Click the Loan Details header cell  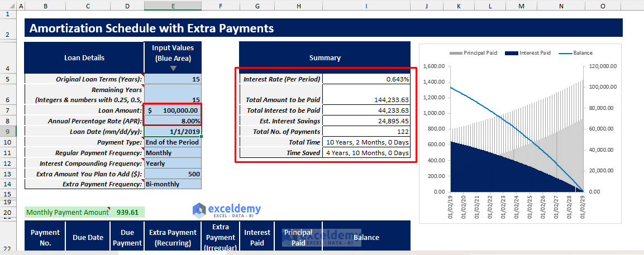tap(84, 57)
